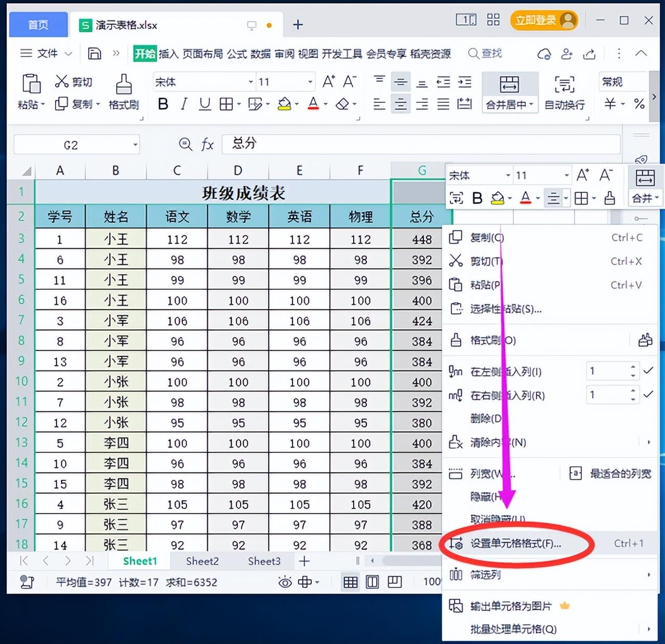
Task: Confirm insert column right checkmark
Action: 648,395
